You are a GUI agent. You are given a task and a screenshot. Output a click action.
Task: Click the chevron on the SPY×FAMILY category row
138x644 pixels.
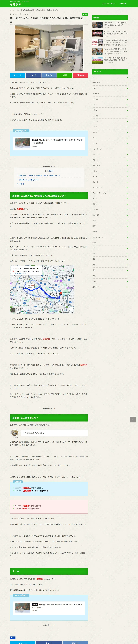127,83
